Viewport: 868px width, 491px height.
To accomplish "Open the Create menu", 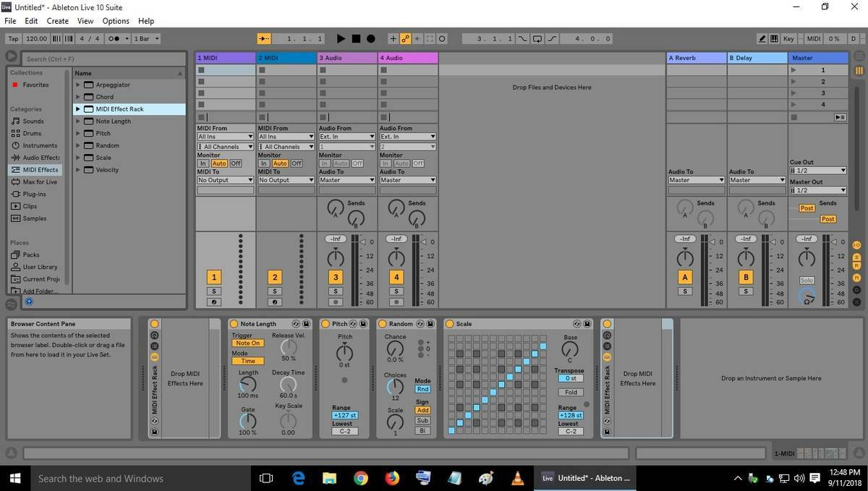I will click(x=58, y=21).
